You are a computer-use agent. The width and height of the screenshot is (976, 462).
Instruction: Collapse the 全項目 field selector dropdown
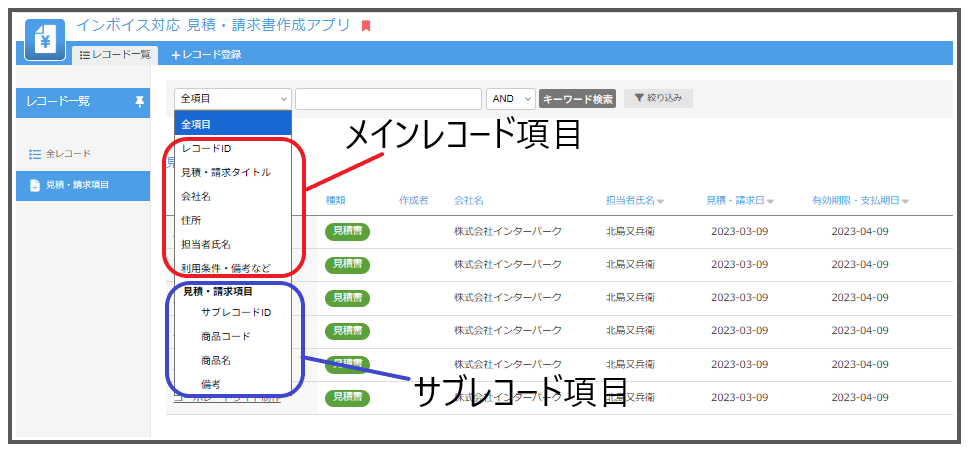[x=233, y=99]
